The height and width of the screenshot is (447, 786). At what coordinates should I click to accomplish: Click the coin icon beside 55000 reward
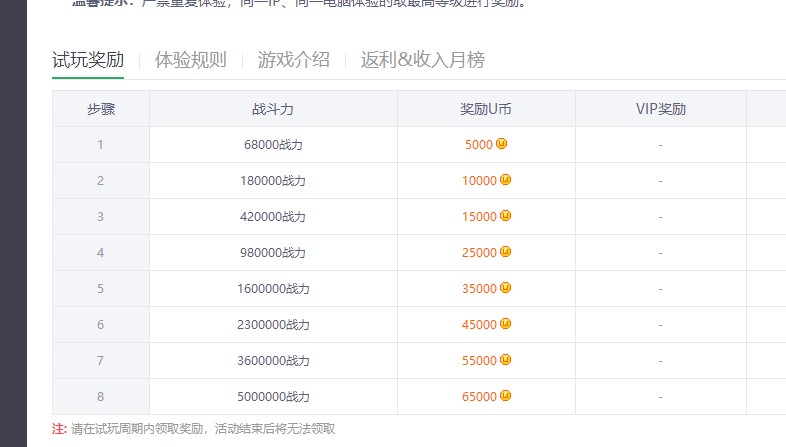(x=506, y=360)
